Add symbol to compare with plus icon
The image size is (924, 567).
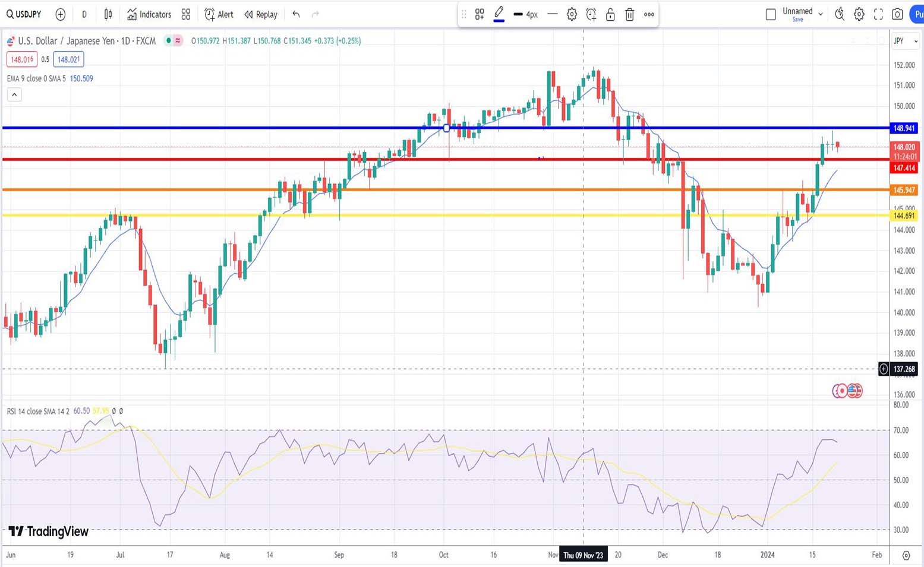tap(60, 14)
